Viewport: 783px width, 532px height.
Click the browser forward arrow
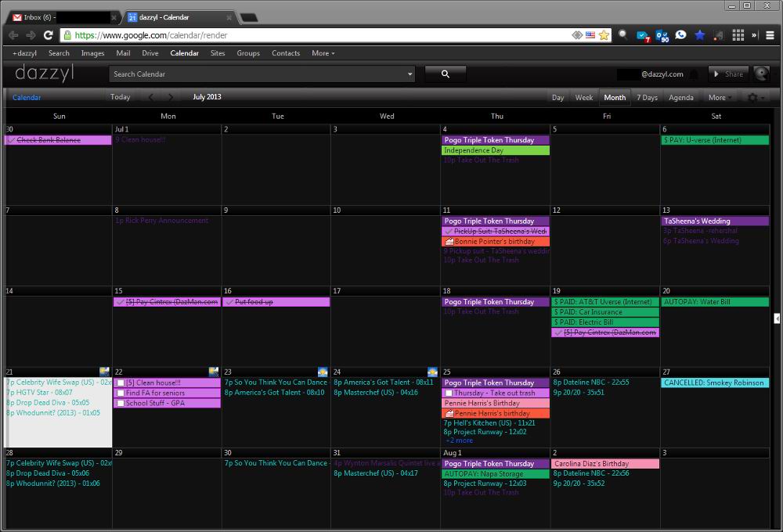pyautogui.click(x=31, y=35)
